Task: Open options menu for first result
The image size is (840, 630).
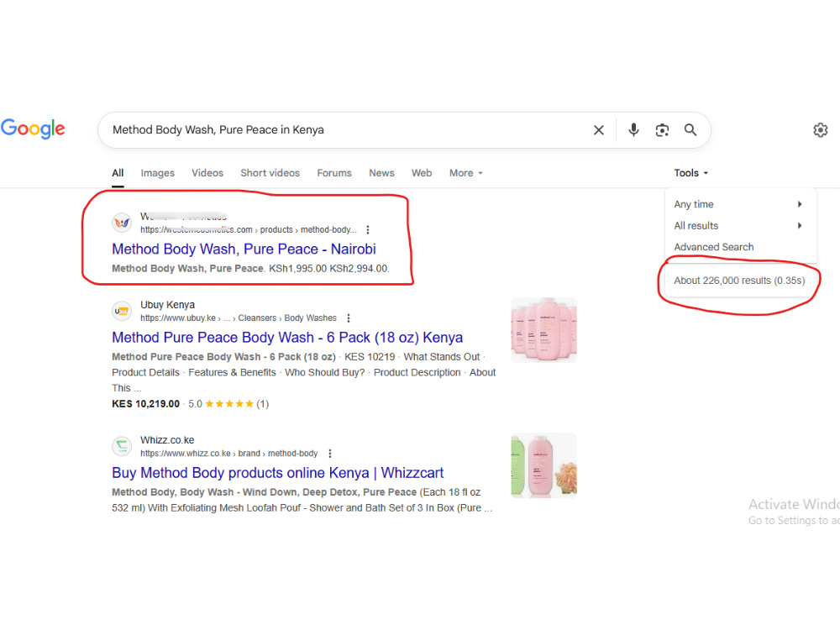Action: click(x=368, y=230)
